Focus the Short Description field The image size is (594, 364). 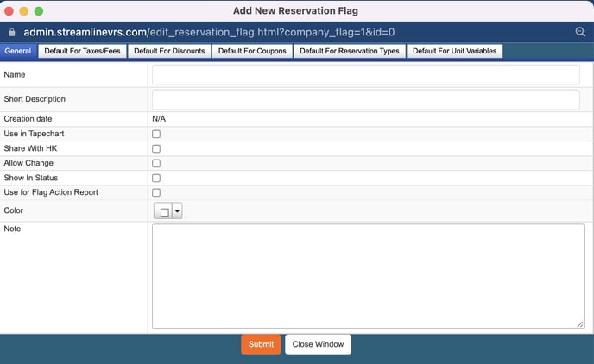[365, 99]
